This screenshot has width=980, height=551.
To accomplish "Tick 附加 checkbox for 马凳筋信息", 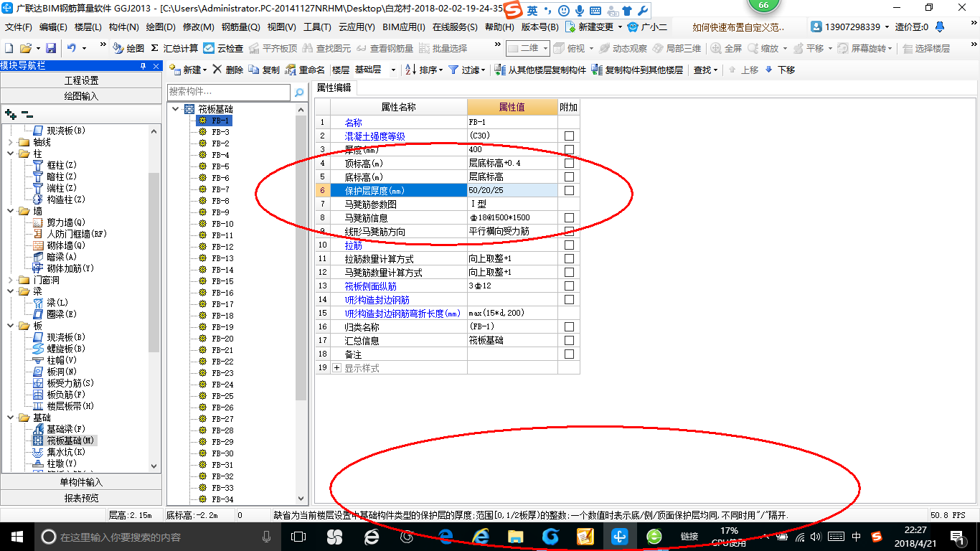I will pyautogui.click(x=569, y=217).
